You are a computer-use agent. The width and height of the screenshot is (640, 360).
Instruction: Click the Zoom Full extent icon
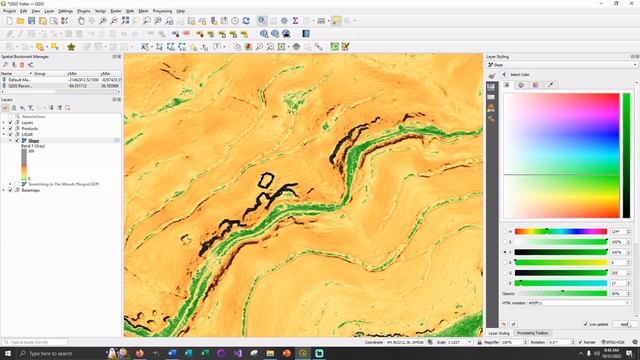point(125,21)
